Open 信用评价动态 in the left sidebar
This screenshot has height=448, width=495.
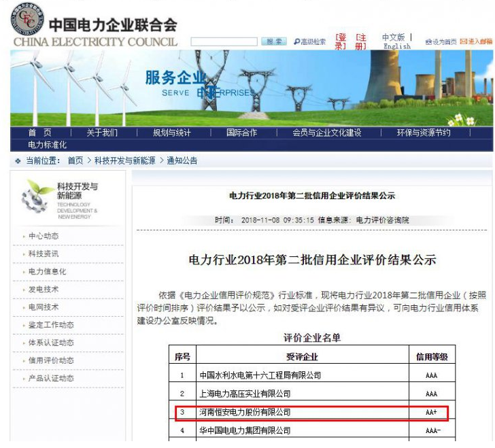click(x=51, y=360)
